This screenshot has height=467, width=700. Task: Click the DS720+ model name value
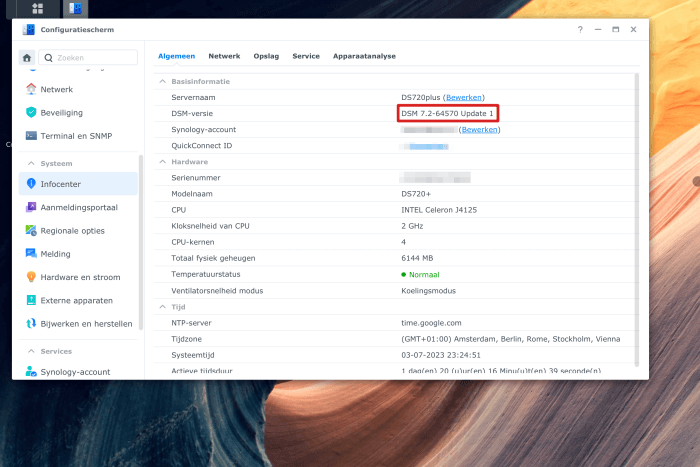[x=416, y=194]
